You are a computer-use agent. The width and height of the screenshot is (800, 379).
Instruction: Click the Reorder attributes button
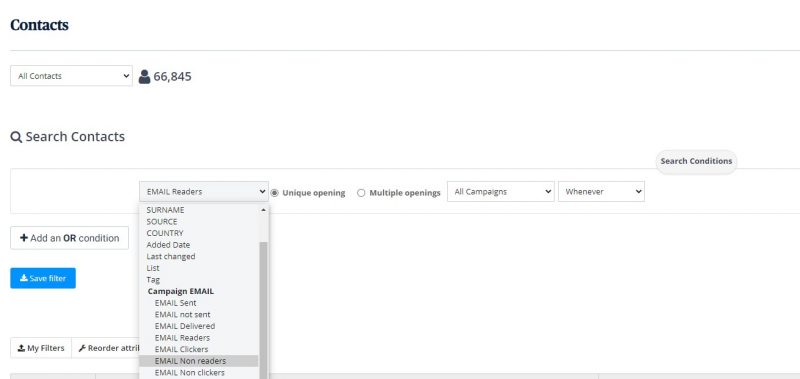coord(106,348)
